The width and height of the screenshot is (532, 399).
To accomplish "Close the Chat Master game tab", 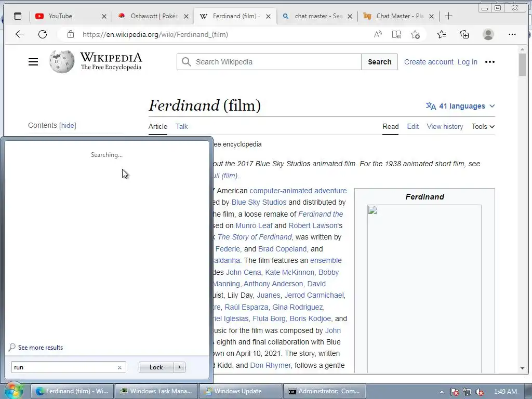I will click(431, 16).
